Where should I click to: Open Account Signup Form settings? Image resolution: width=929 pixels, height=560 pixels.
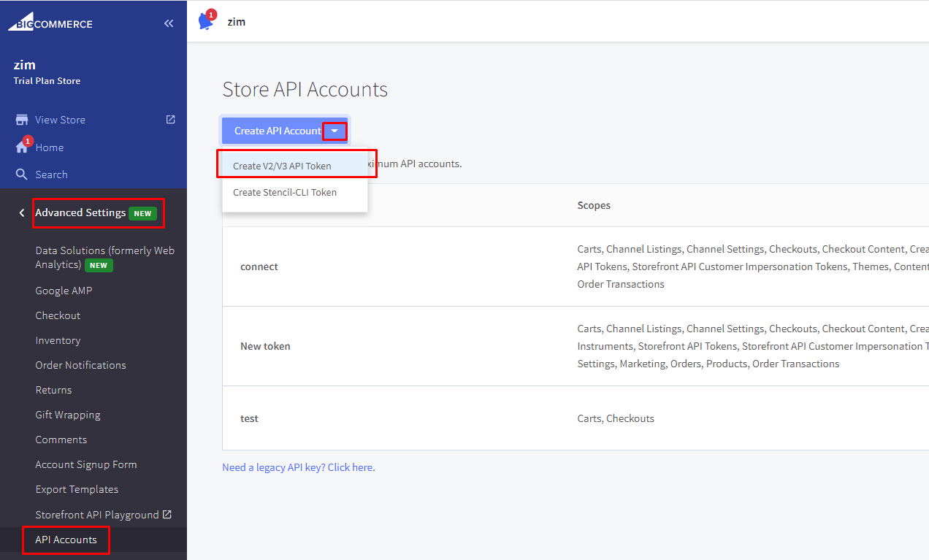tap(86, 464)
